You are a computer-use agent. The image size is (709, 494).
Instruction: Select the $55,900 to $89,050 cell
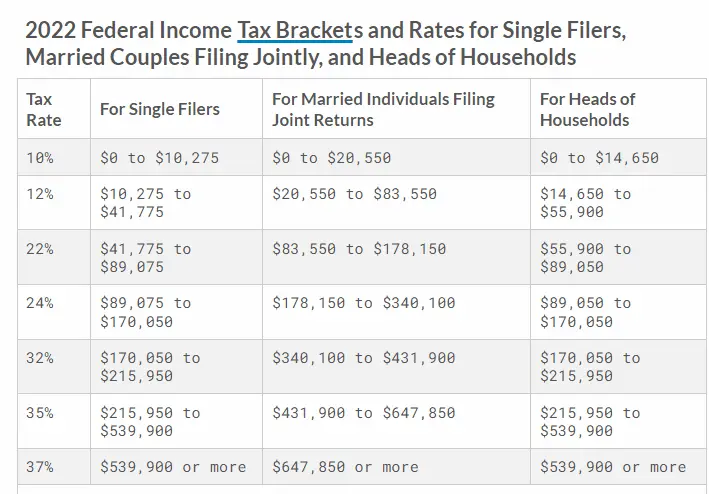point(585,258)
